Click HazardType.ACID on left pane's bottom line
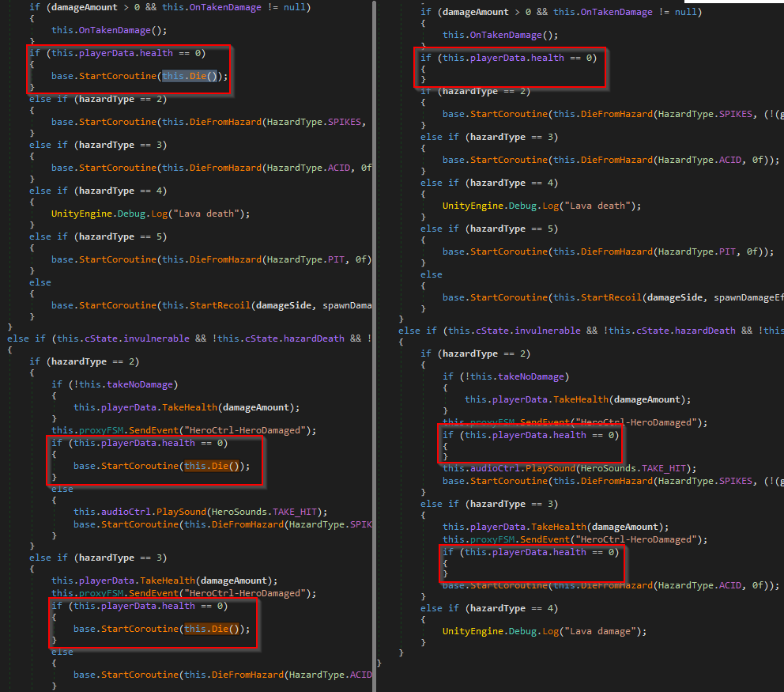784x692 pixels. [x=330, y=675]
